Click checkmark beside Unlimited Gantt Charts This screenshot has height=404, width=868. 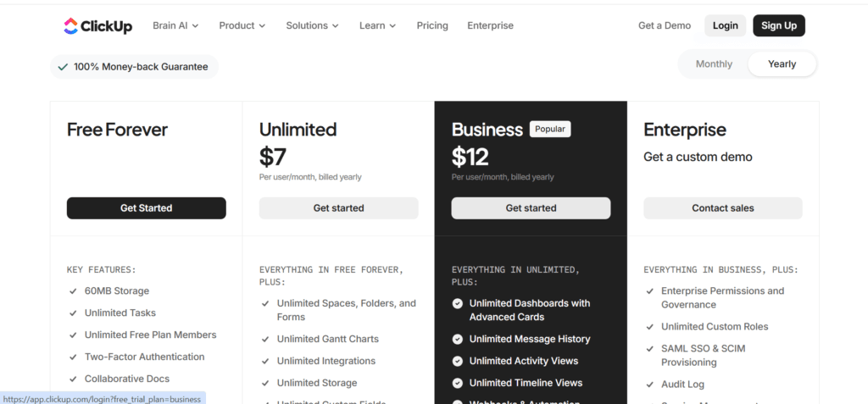point(265,340)
